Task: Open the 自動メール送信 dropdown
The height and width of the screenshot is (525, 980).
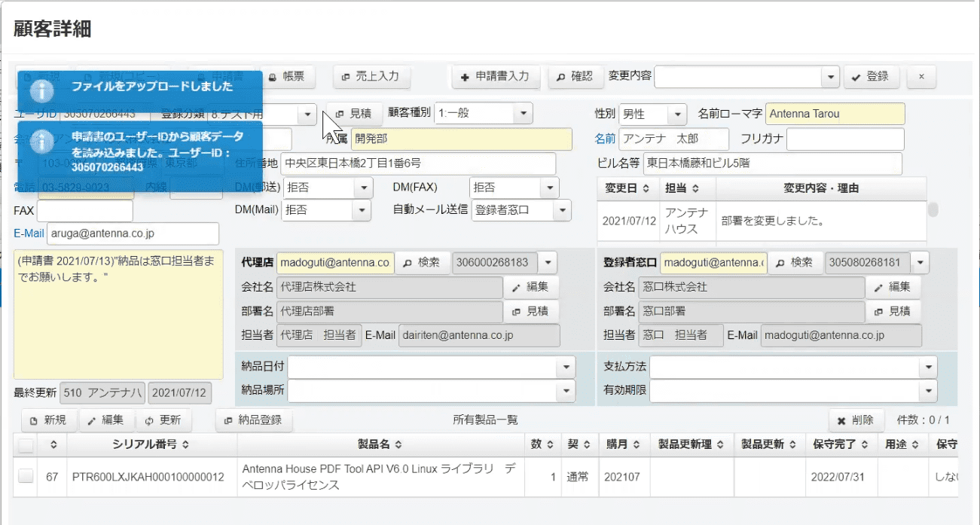Action: click(561, 211)
